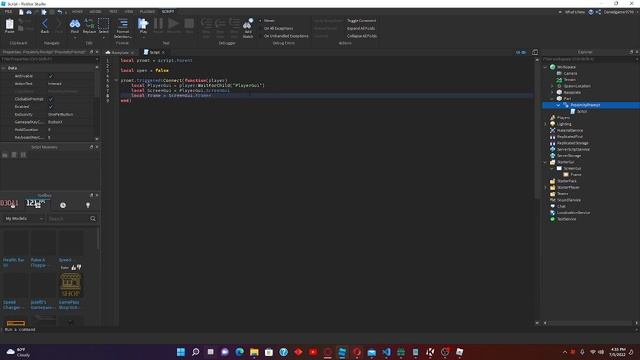
Task: Close the Script editor tab
Action: point(163,53)
